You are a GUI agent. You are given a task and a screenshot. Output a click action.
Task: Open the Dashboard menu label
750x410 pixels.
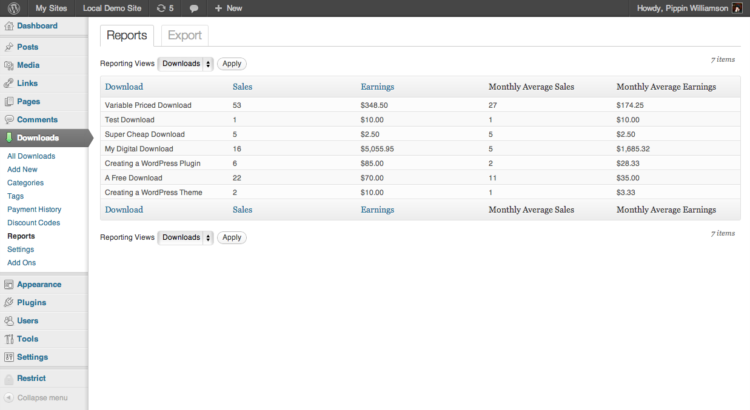pyautogui.click(x=37, y=26)
